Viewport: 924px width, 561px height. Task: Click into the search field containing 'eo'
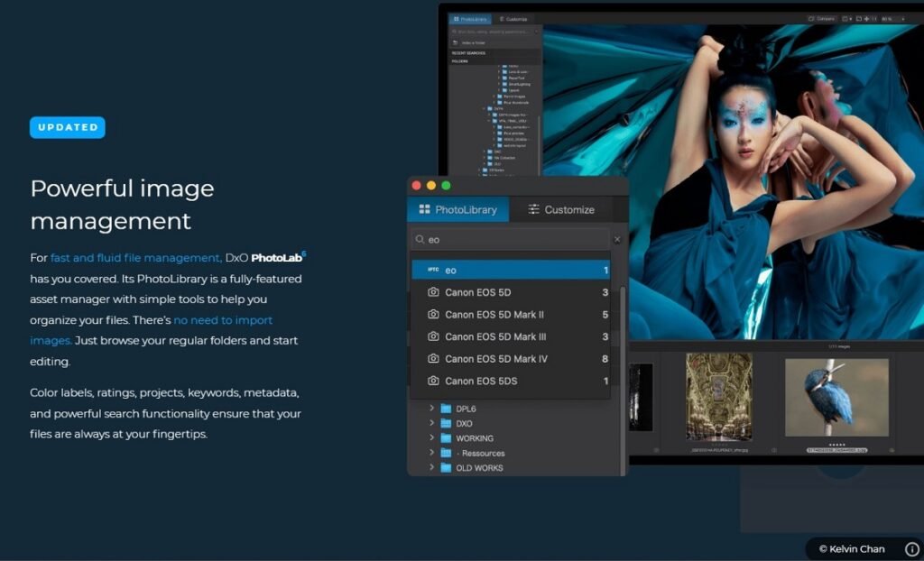pos(511,239)
